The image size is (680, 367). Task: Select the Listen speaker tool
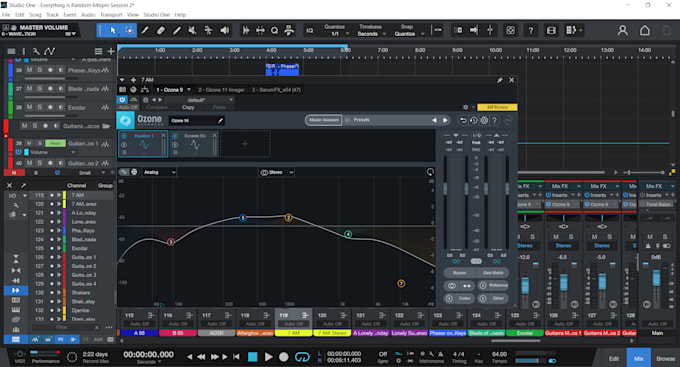coord(225,30)
